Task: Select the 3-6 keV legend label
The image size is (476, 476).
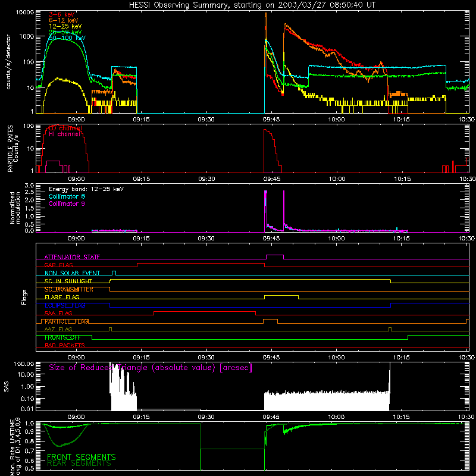Action: 62,14
